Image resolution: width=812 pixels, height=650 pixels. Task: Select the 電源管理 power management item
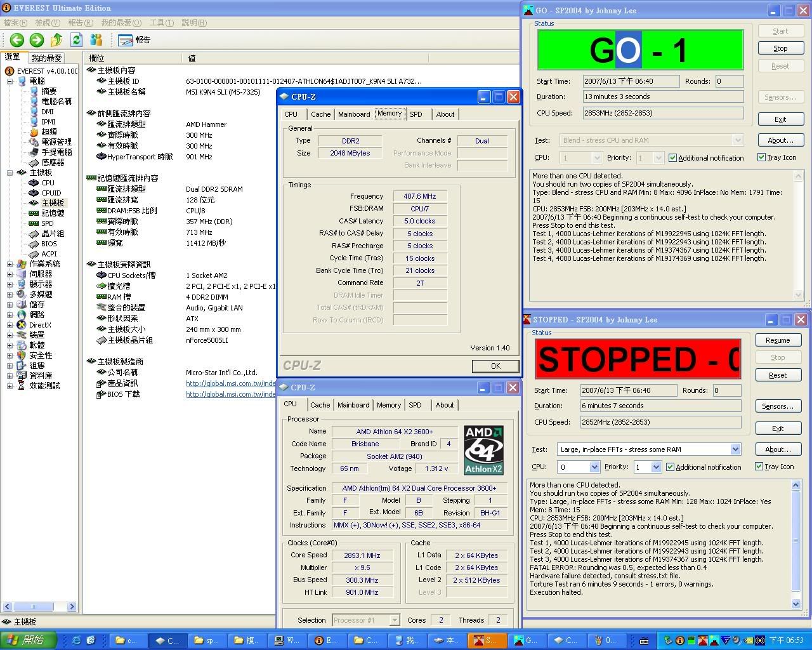pyautogui.click(x=56, y=142)
